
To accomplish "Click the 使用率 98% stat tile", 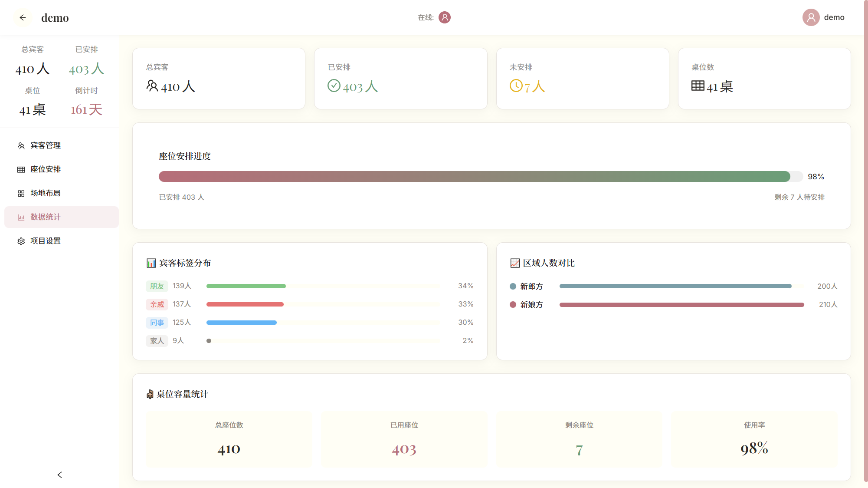I will 754,439.
